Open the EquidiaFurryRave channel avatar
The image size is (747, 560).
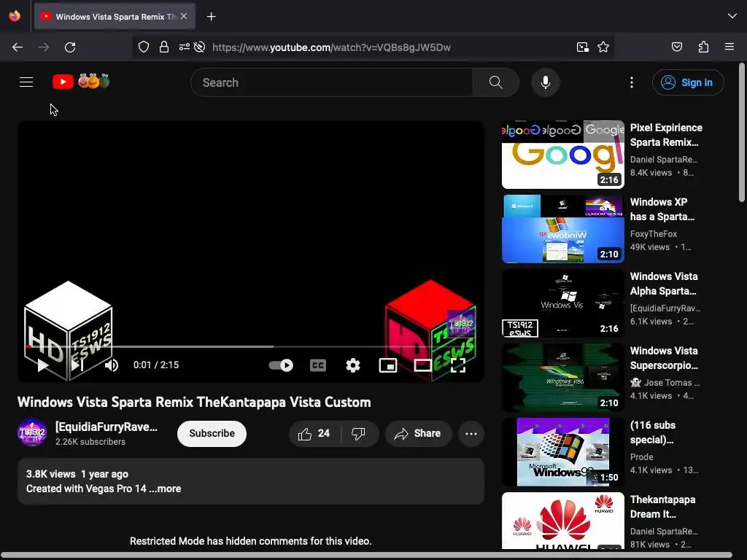(32, 433)
